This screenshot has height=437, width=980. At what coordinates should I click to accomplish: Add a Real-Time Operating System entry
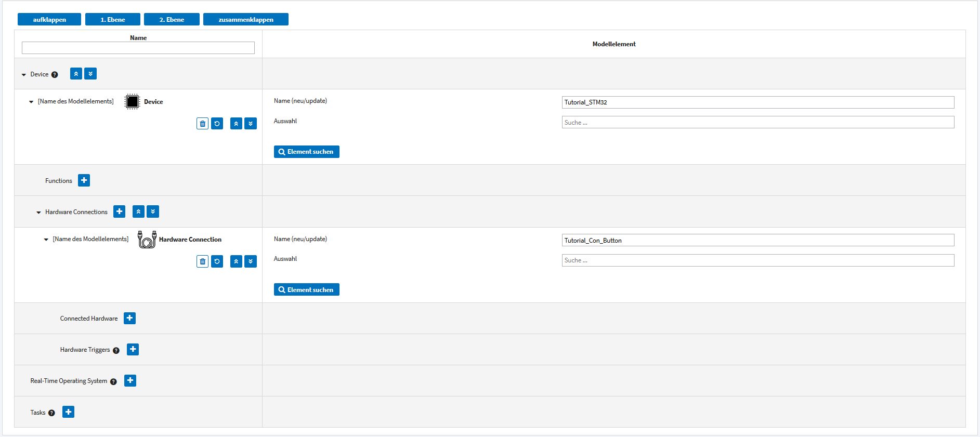(x=130, y=380)
